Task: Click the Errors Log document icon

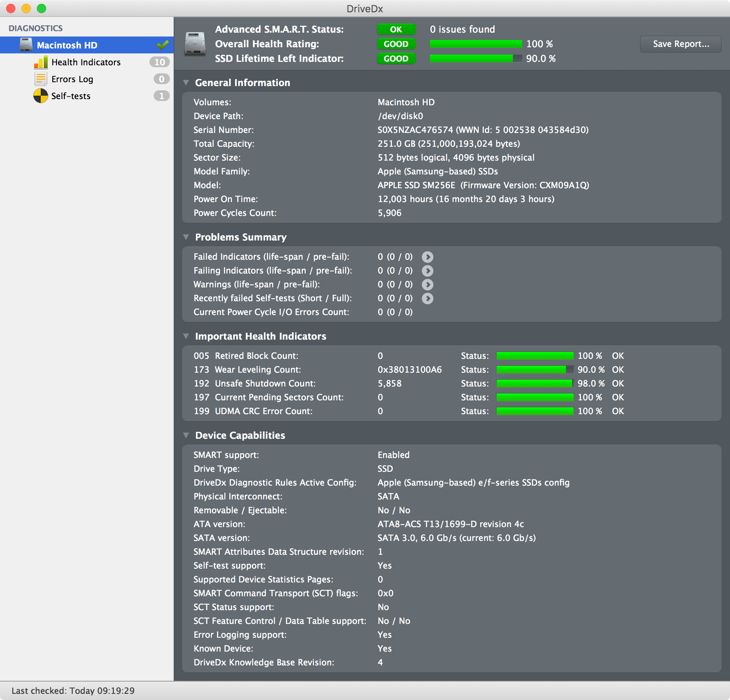Action: click(x=41, y=79)
